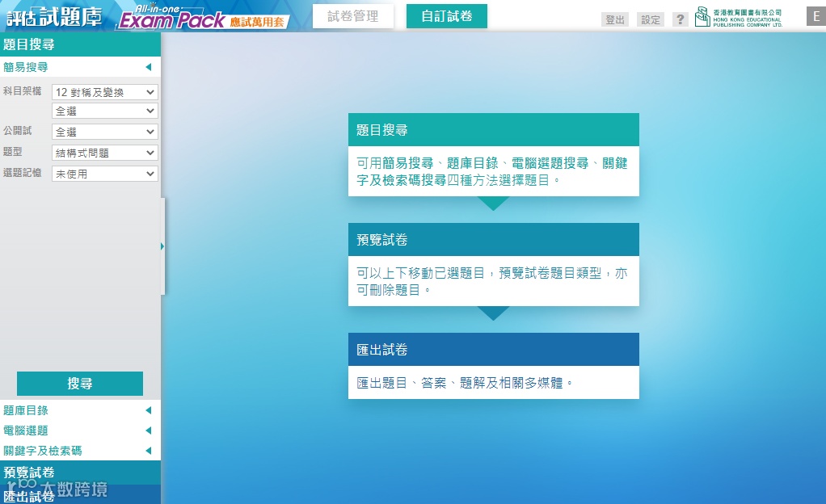Open the 公開試 dropdown
The image size is (826, 504).
tap(105, 132)
